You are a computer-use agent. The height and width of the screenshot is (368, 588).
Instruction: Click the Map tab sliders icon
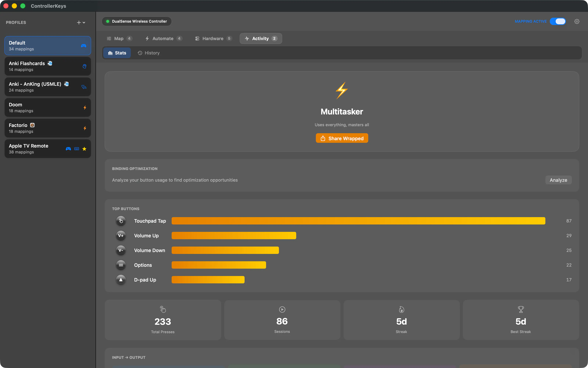[x=109, y=38]
